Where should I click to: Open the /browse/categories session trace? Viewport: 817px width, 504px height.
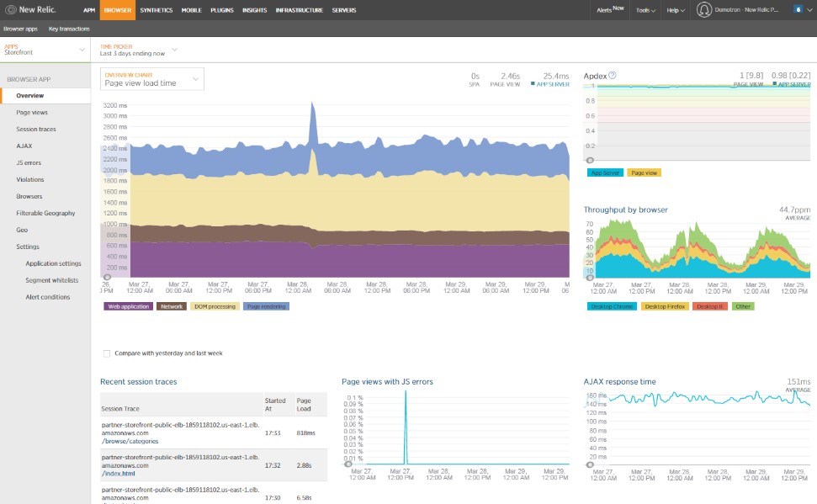[x=130, y=441]
